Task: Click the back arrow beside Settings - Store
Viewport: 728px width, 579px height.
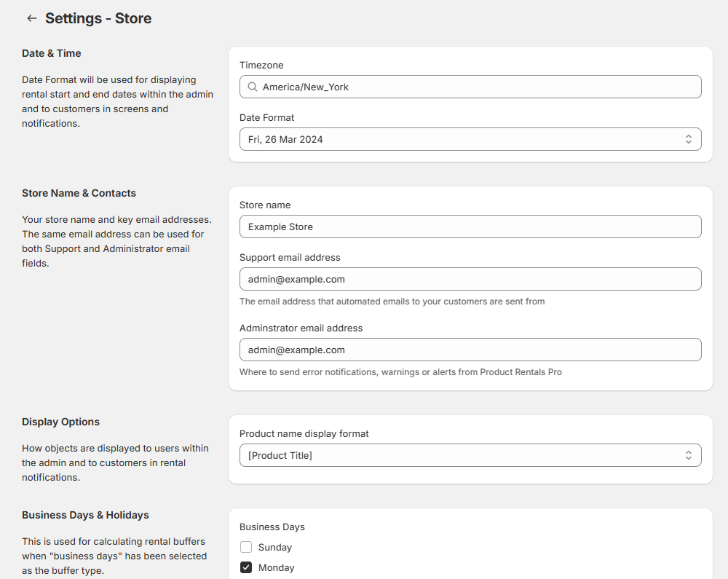Action: [x=31, y=18]
